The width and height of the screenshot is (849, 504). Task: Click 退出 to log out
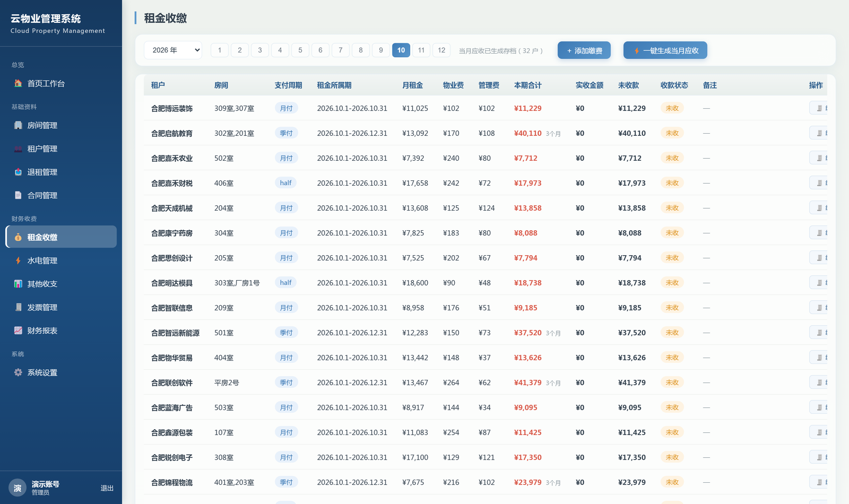[107, 488]
